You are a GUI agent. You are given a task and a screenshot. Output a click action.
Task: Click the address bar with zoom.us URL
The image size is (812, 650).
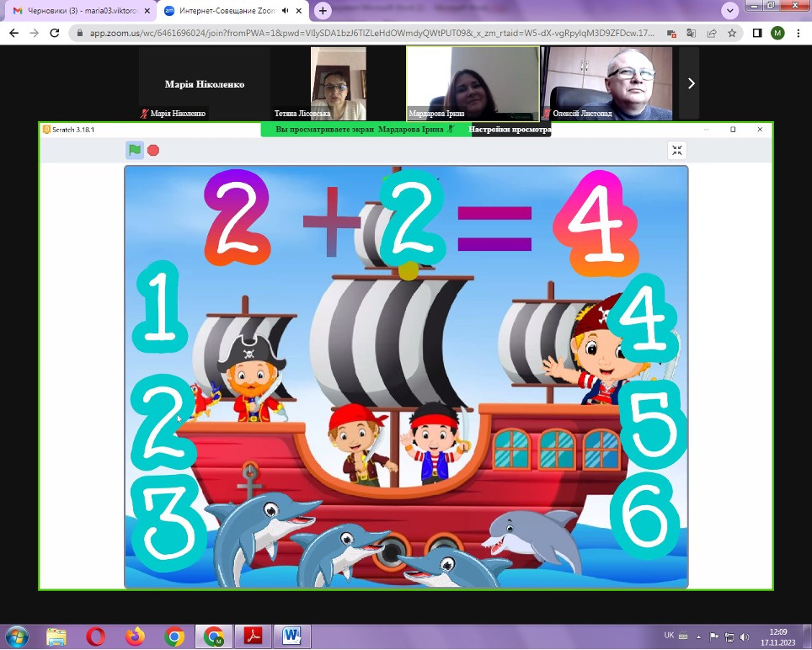click(x=371, y=33)
